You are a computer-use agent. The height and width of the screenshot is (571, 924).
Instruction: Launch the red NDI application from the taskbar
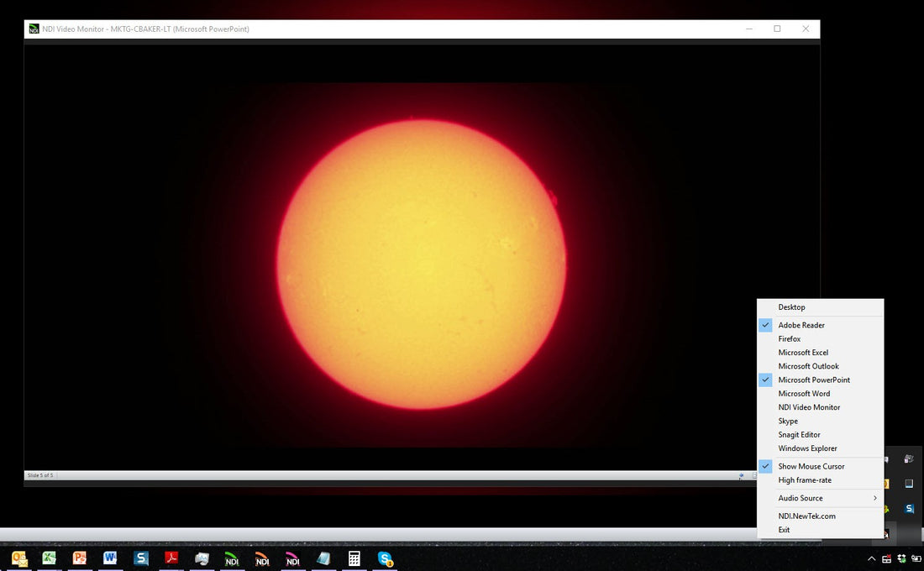262,558
